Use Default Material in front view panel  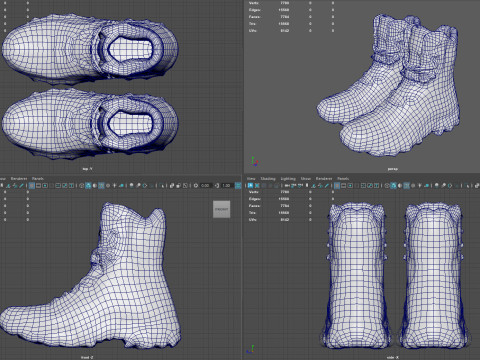click(x=95, y=185)
